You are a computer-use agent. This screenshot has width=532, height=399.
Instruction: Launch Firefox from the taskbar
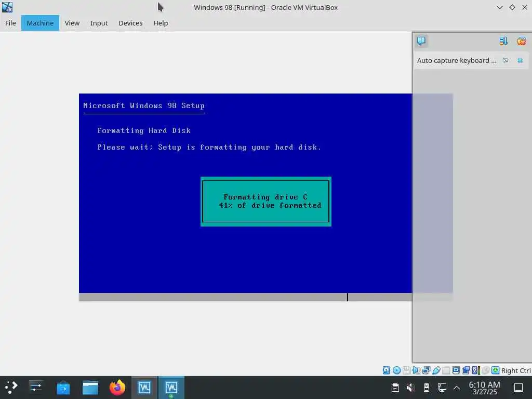117,387
